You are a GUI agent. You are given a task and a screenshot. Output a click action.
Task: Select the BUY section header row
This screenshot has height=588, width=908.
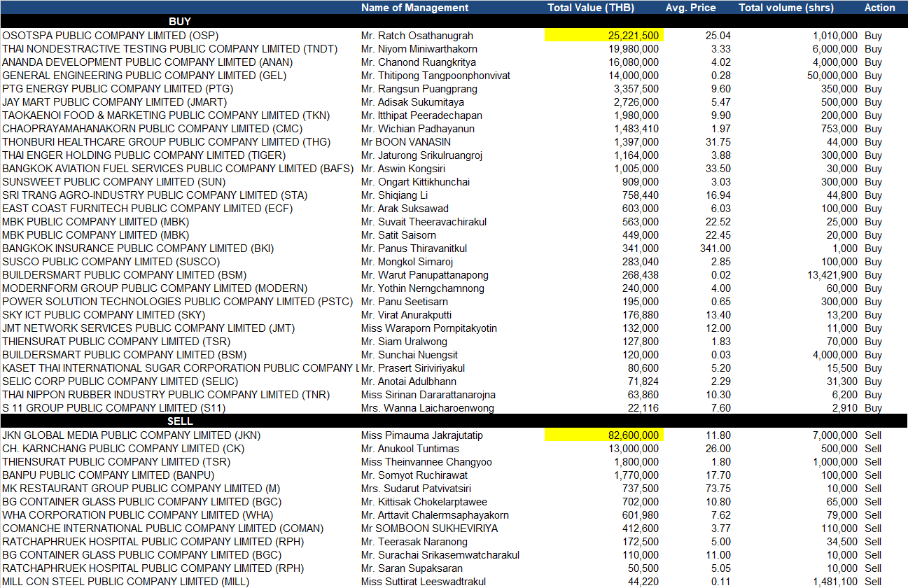454,22
